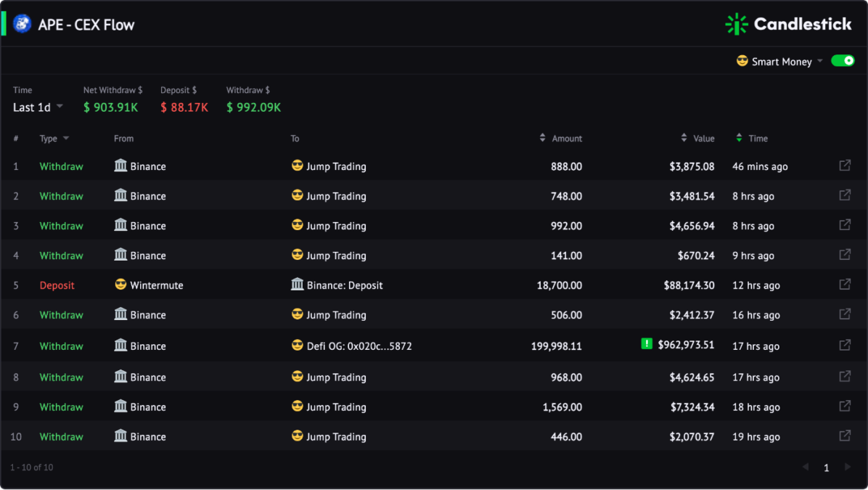Click the Candlestick logo
868x490 pixels.
(788, 25)
